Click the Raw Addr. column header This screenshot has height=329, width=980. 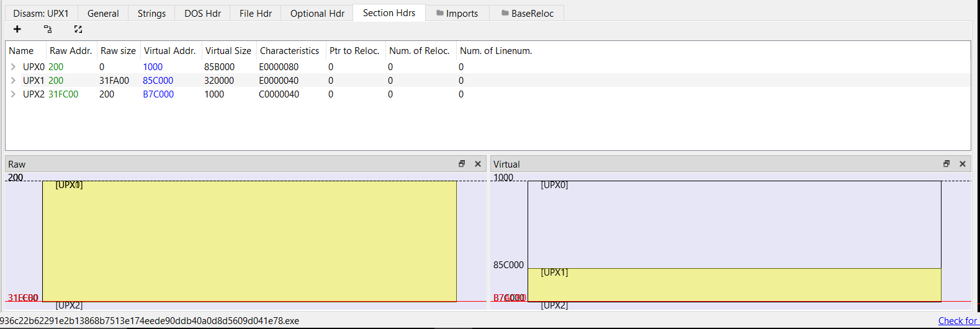pyautogui.click(x=71, y=51)
